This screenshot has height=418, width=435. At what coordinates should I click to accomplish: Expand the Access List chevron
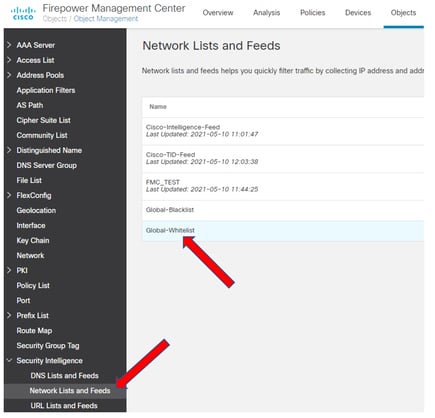(x=9, y=60)
